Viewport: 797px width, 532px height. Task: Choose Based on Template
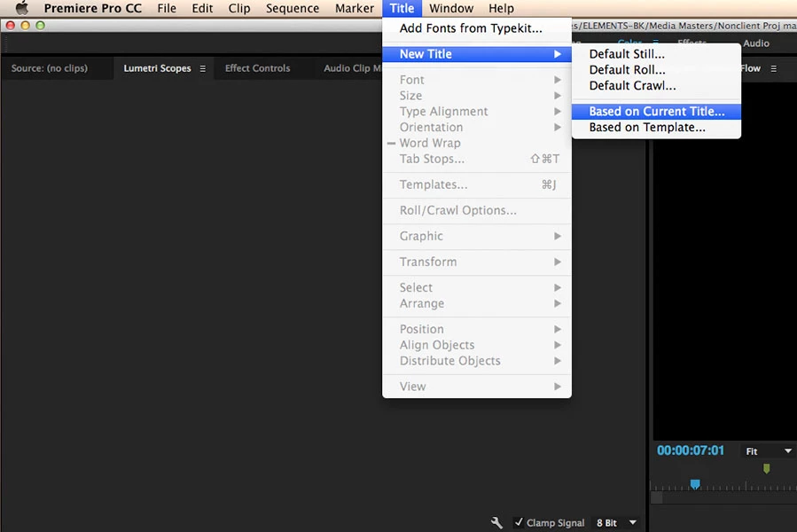click(656, 127)
